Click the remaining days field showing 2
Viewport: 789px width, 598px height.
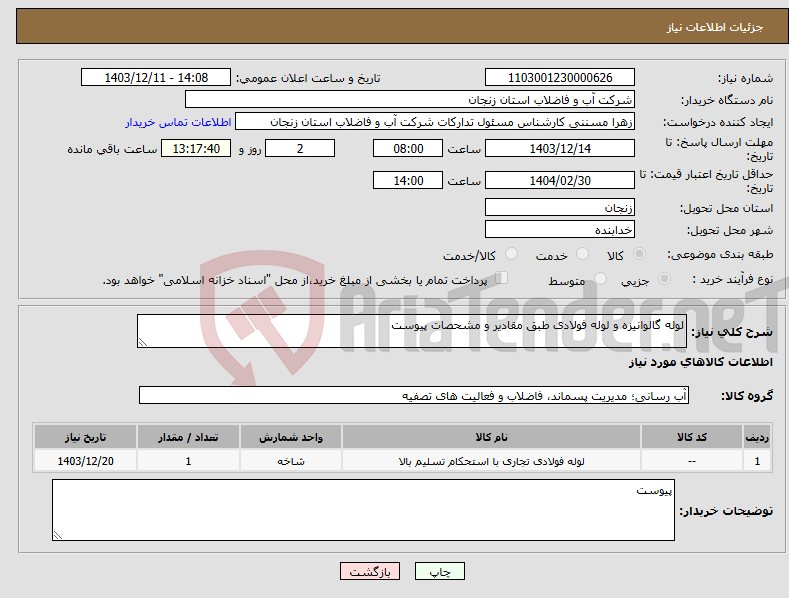tap(300, 148)
